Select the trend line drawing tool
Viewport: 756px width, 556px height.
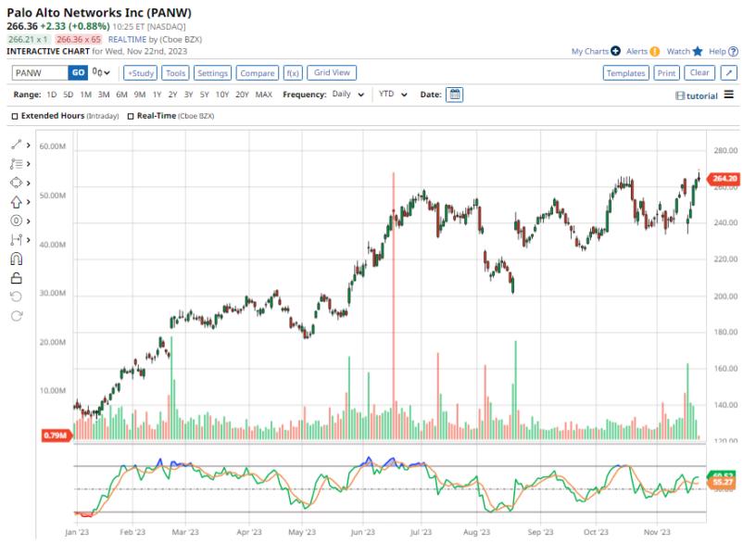(x=17, y=145)
